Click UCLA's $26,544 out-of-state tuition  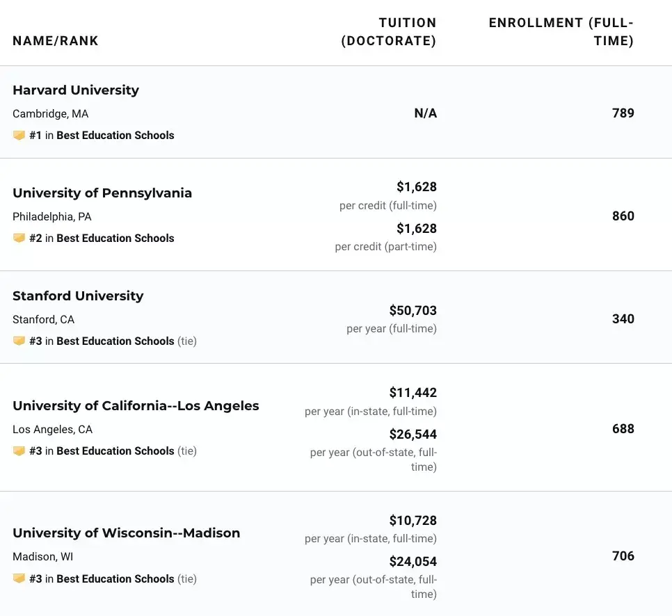[413, 435]
